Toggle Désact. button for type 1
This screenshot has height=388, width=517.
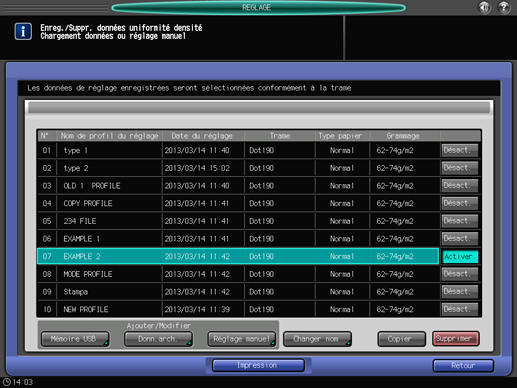460,150
